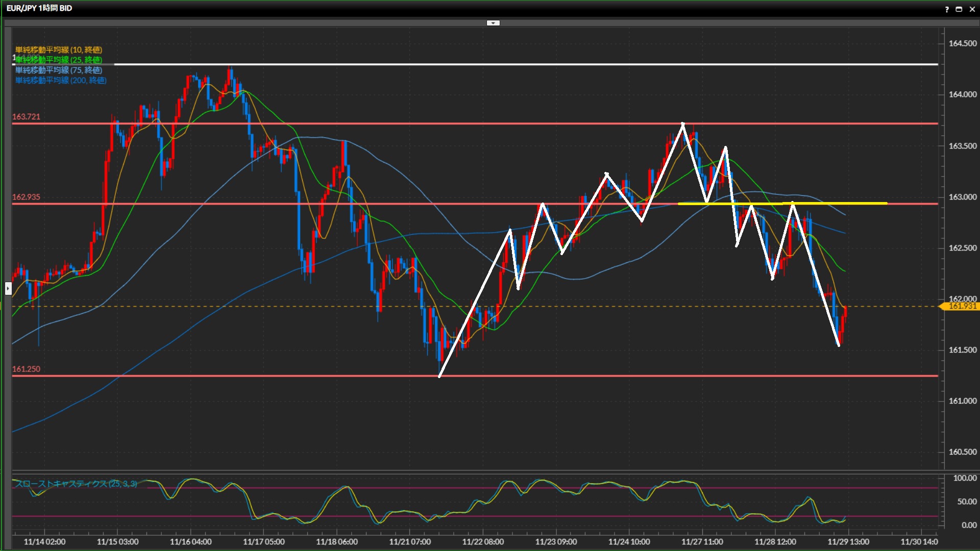Click the current price tag 161.931

(x=962, y=306)
